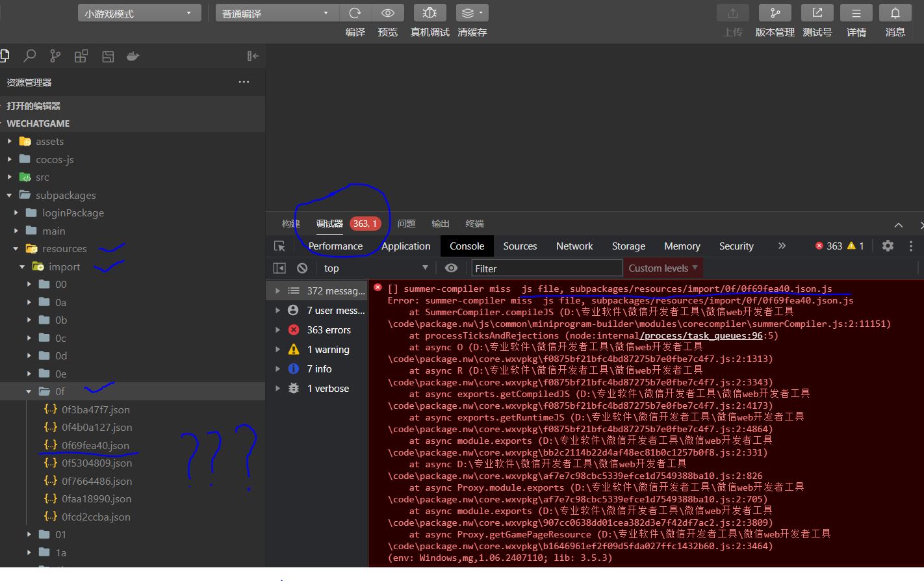924x581 pixels.
Task: Open search in sidebar
Action: click(29, 57)
